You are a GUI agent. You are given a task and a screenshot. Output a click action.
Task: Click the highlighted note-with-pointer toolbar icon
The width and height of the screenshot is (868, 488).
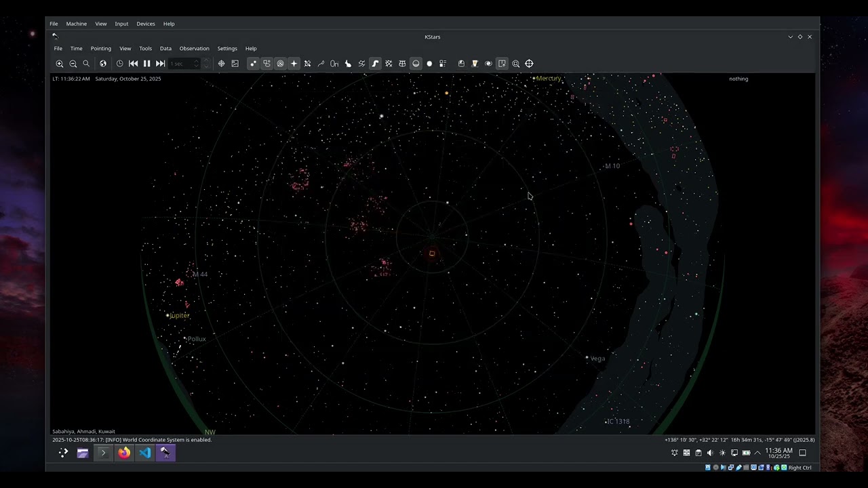click(502, 64)
